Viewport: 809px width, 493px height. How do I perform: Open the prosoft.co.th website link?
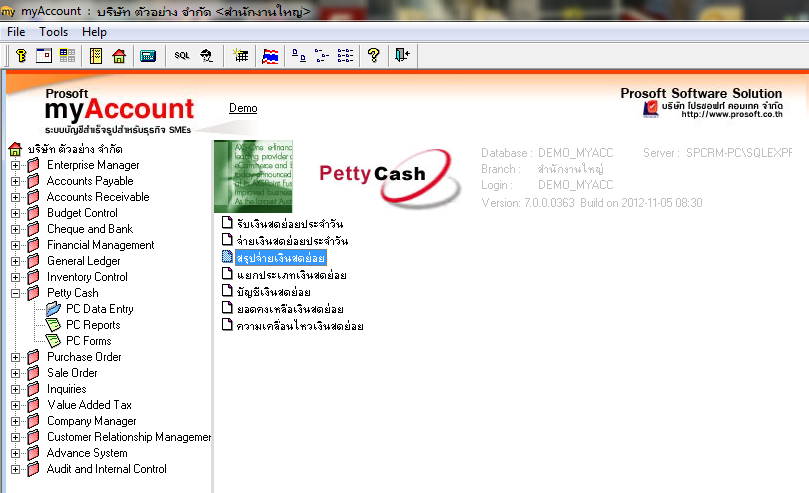coord(732,114)
